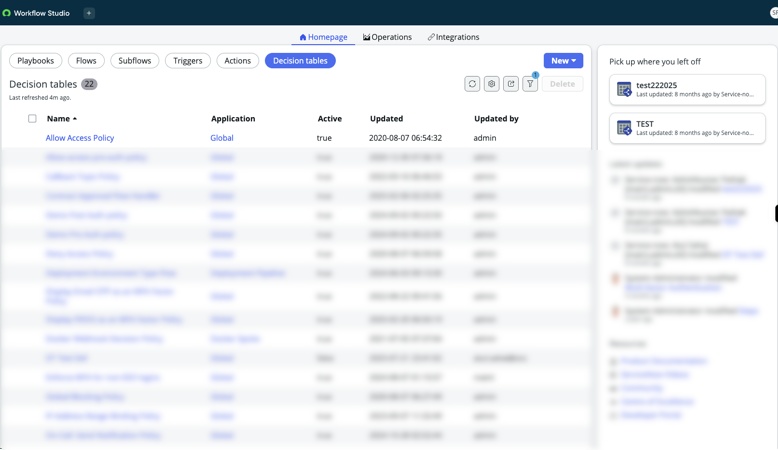
Task: Click the 'Last refreshed 4m ago.' text
Action: 40,98
